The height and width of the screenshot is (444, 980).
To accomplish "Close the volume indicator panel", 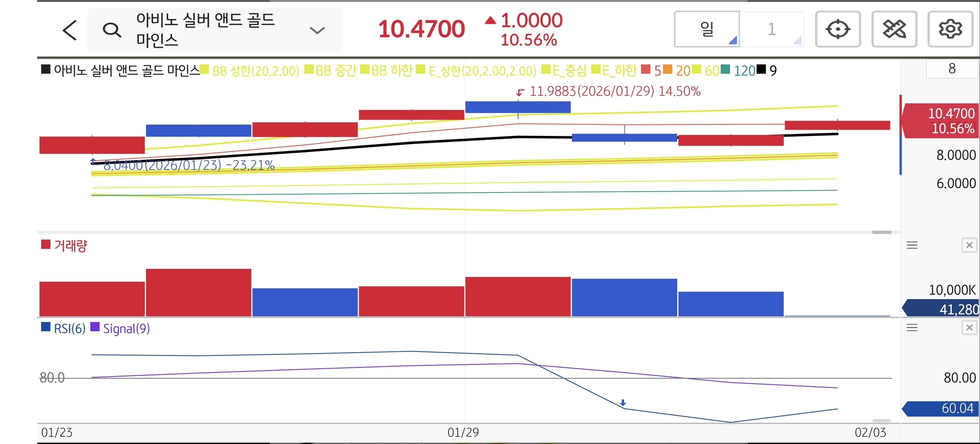I will [969, 245].
